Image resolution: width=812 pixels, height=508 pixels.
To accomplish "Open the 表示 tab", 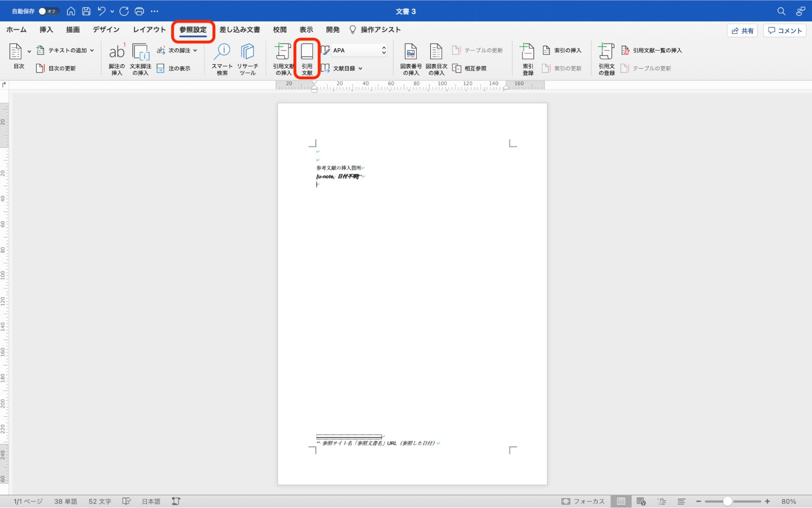I will [x=306, y=30].
